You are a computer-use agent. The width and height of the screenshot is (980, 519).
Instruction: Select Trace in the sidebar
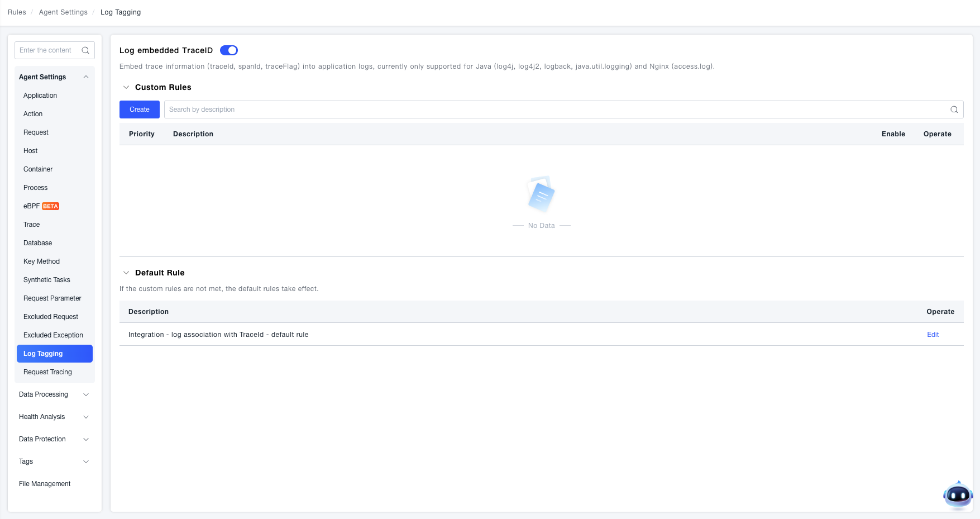(31, 224)
